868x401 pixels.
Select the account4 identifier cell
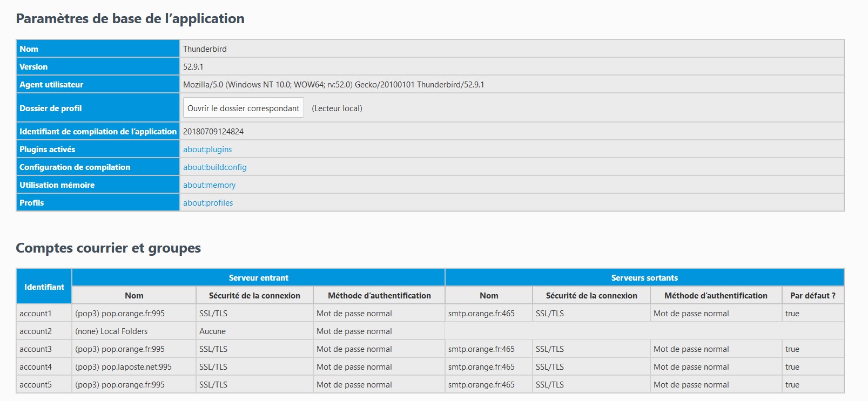36,367
